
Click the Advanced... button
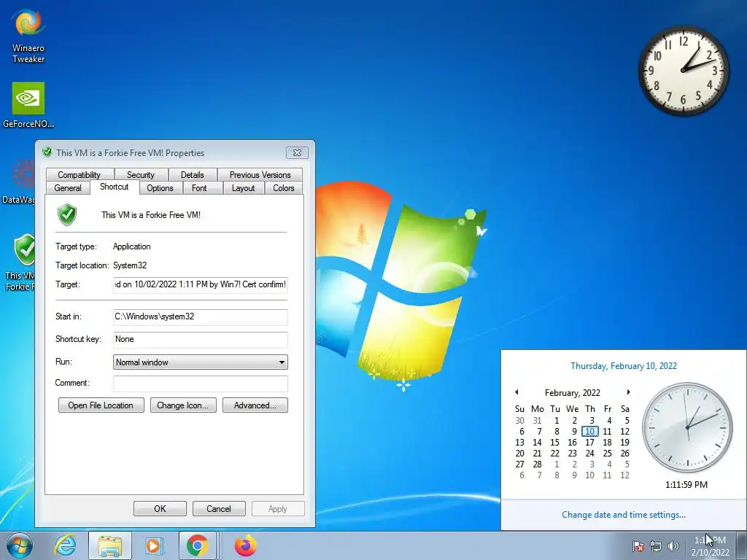[255, 405]
